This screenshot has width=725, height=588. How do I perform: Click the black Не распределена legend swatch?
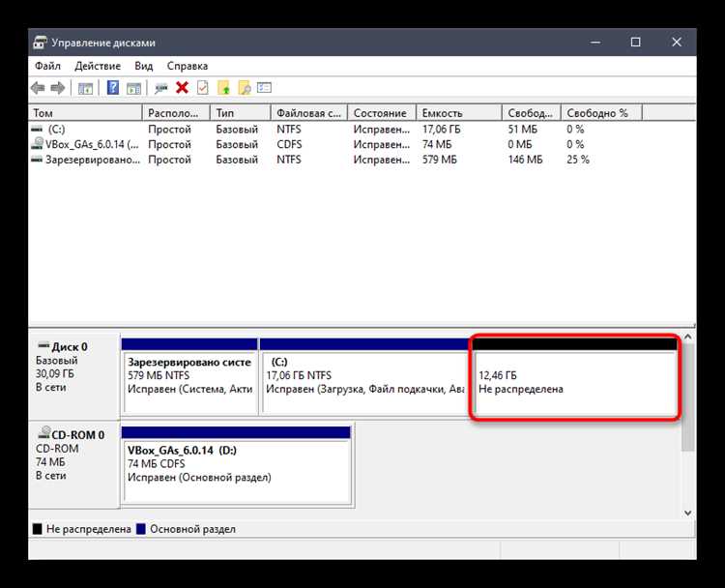(38, 529)
